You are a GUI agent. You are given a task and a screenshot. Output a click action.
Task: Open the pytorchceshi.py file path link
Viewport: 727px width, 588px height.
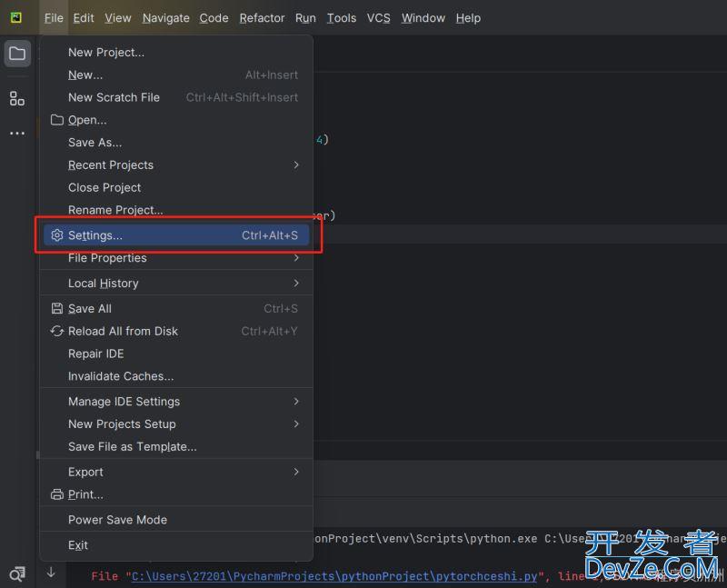point(334,576)
